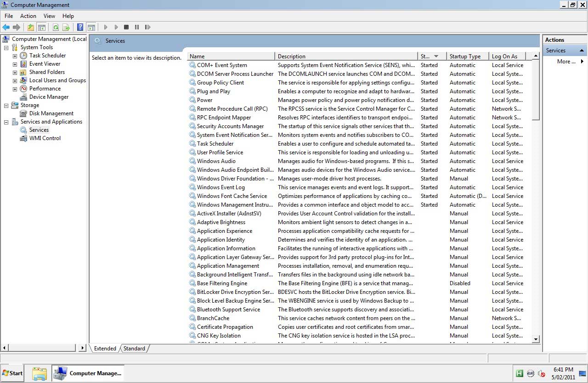Expand the Event Viewer node
The height and width of the screenshot is (383, 588).
[15, 64]
